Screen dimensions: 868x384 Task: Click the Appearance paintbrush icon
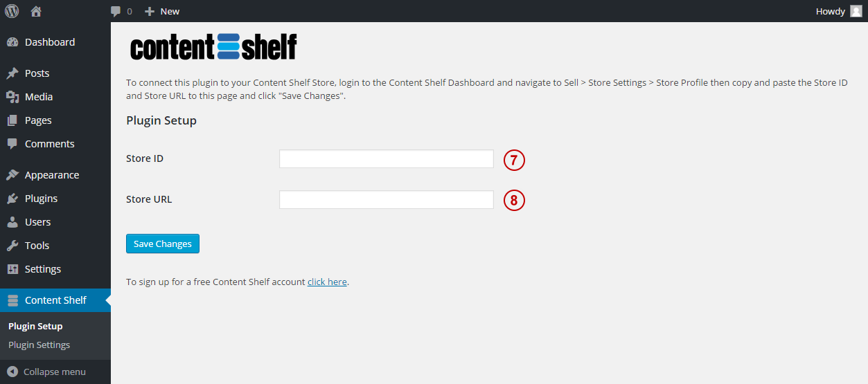coord(12,175)
